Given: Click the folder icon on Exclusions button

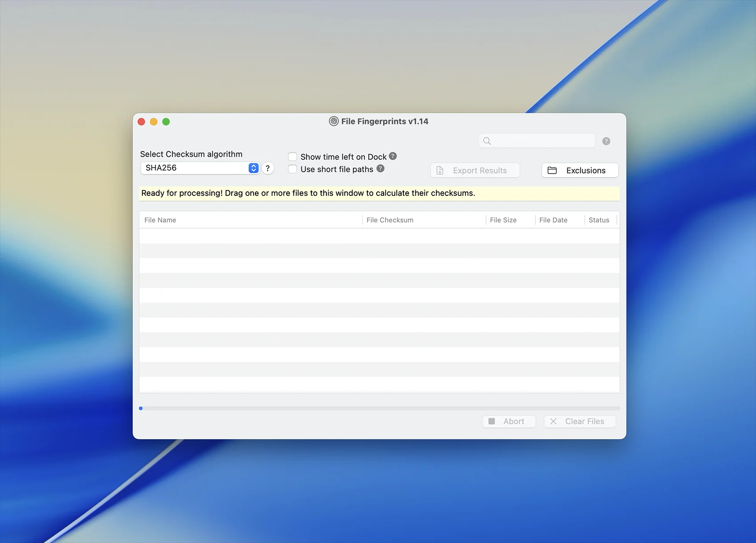Looking at the screenshot, I should 552,170.
